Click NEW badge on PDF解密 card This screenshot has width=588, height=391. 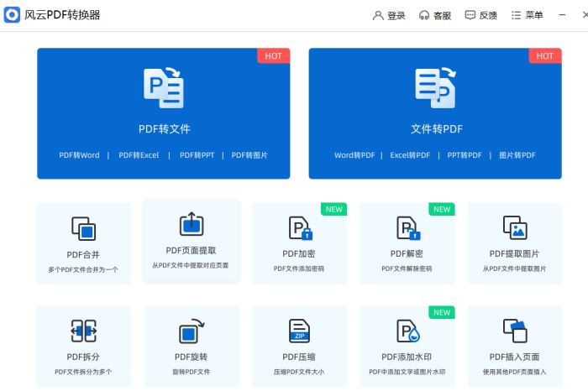pos(442,210)
